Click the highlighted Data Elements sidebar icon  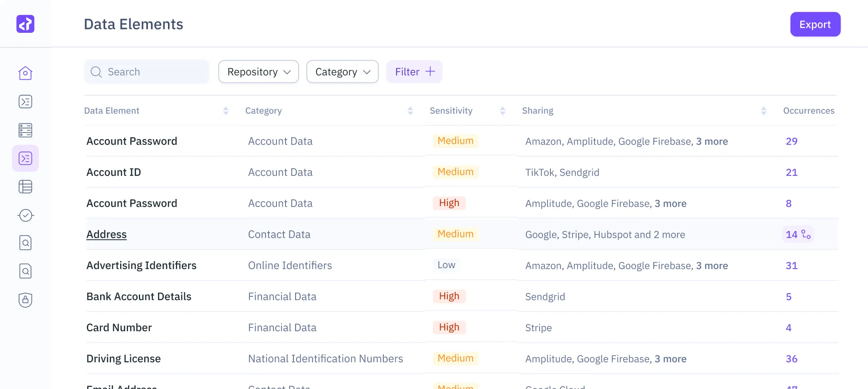tap(25, 158)
